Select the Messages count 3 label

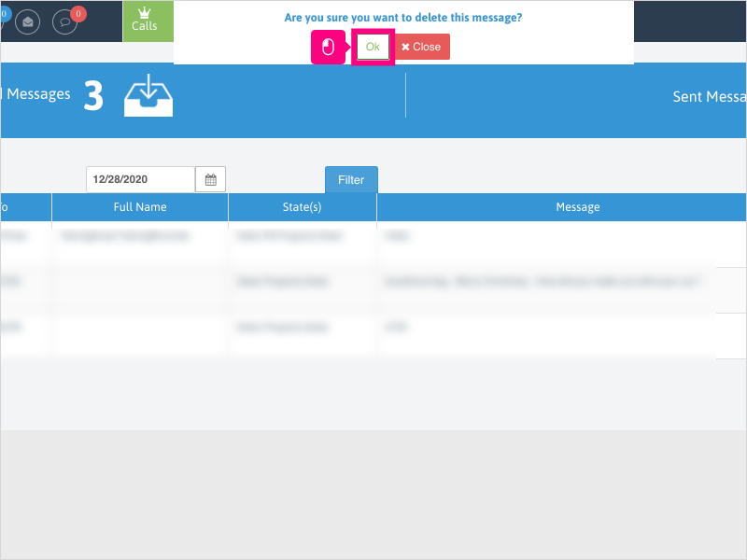pos(93,95)
